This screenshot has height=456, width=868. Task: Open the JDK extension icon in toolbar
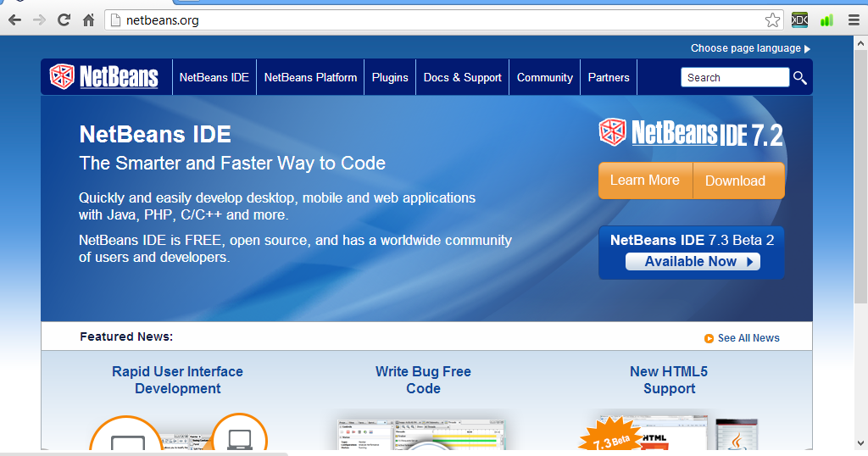tap(799, 20)
